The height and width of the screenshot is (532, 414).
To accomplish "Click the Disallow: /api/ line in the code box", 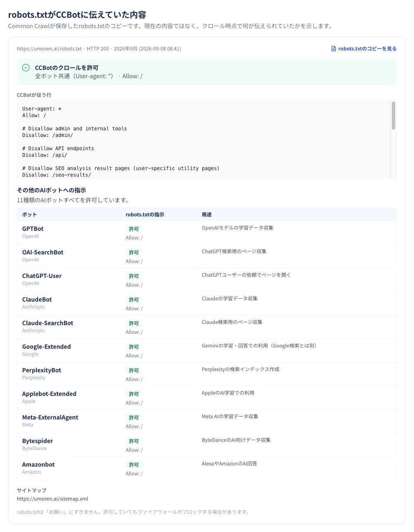I will click(x=45, y=155).
